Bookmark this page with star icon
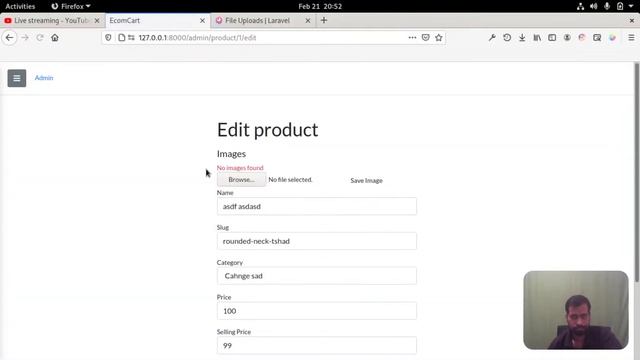This screenshot has height=360, width=640. tap(439, 38)
